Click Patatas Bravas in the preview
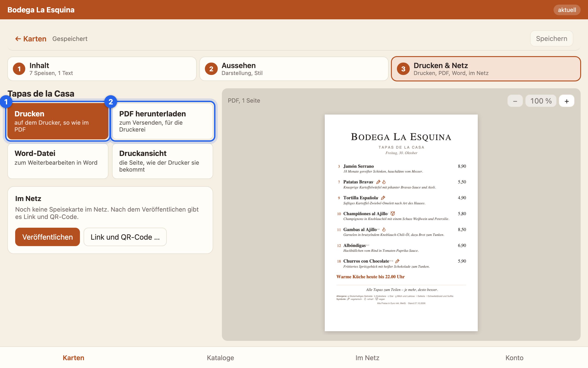This screenshot has height=368, width=588. (x=358, y=182)
